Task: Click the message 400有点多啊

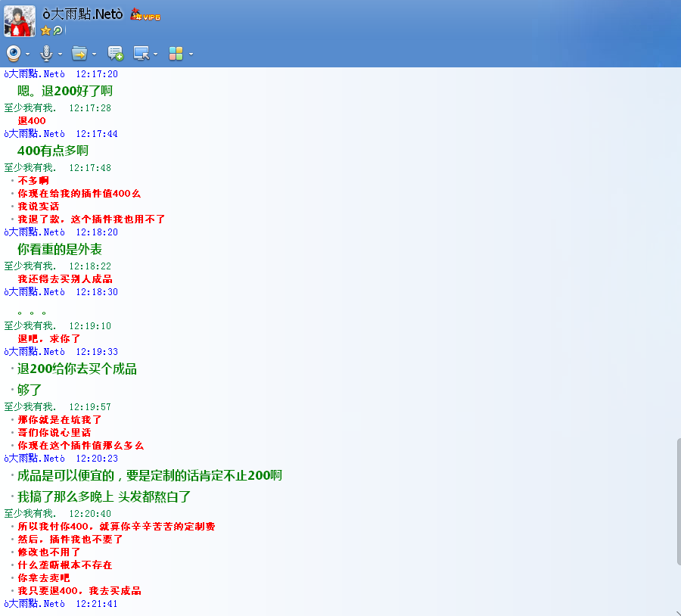Action: 53,151
